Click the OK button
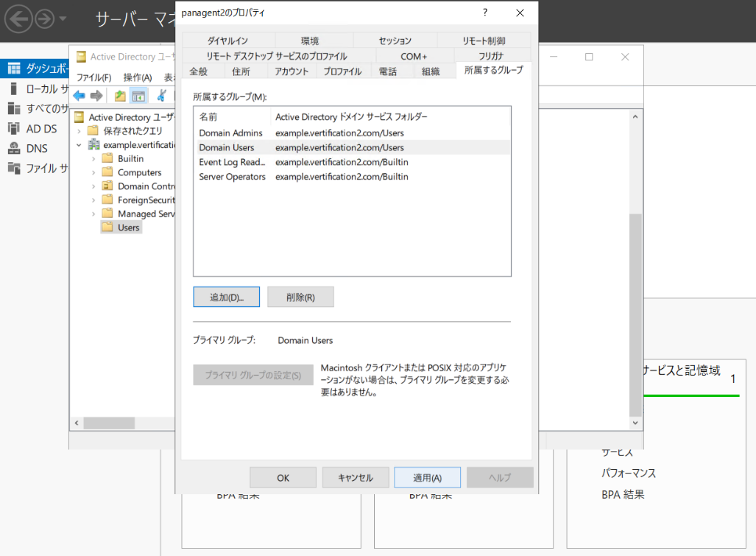756x556 pixels. coord(283,477)
